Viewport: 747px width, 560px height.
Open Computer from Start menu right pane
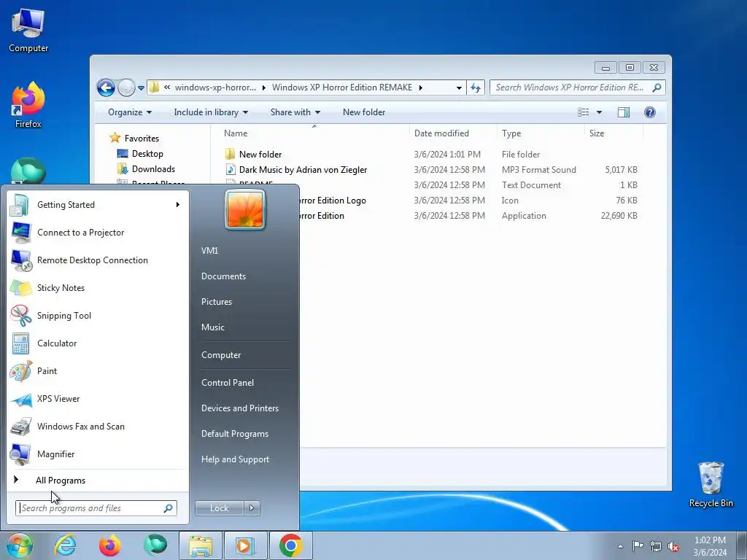pyautogui.click(x=220, y=355)
